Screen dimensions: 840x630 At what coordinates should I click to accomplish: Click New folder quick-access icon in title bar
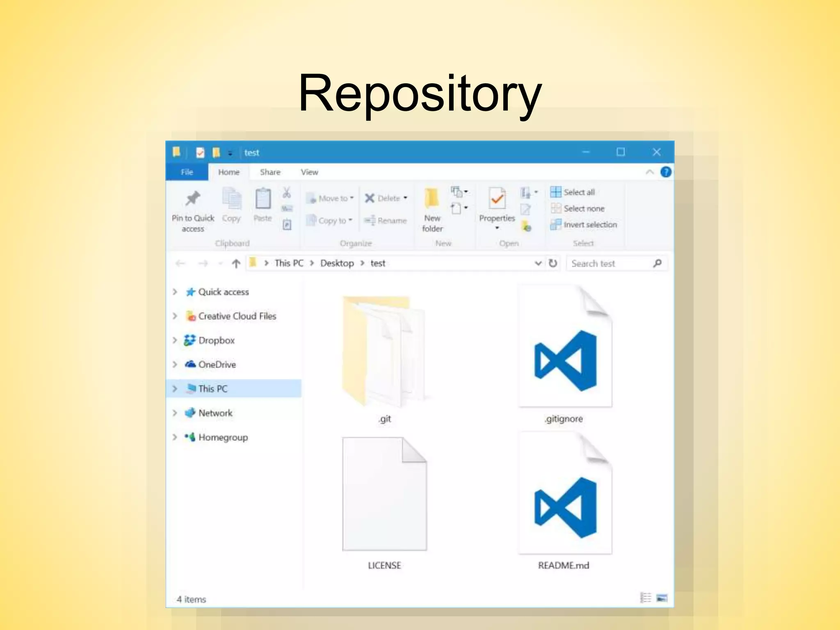click(216, 153)
